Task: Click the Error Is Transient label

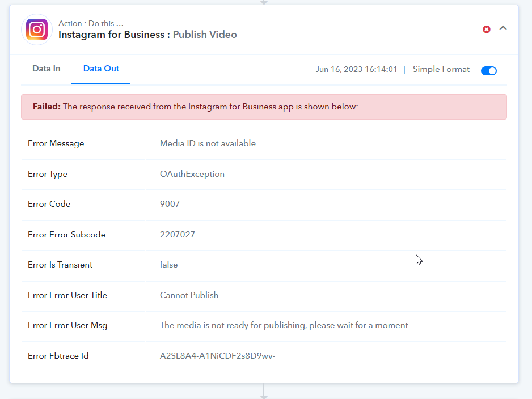Action: pos(60,265)
